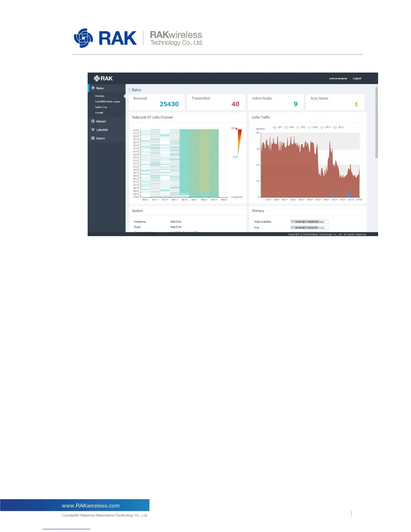Open LoRaWAN Packet Logger page
Screen dimensions: 411x532
(107, 101)
